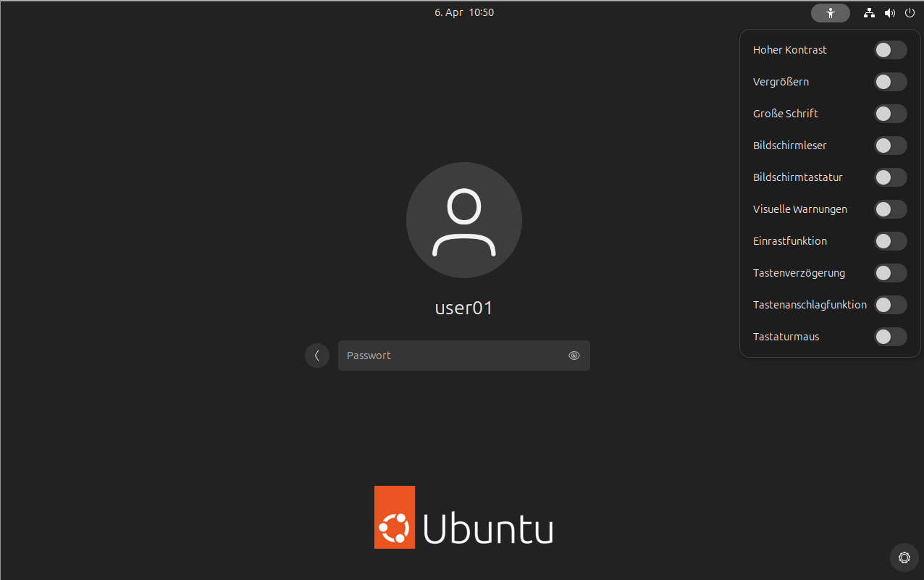This screenshot has width=924, height=580.
Task: Select the Visuelle Warnungen menu entry
Action: coord(800,209)
